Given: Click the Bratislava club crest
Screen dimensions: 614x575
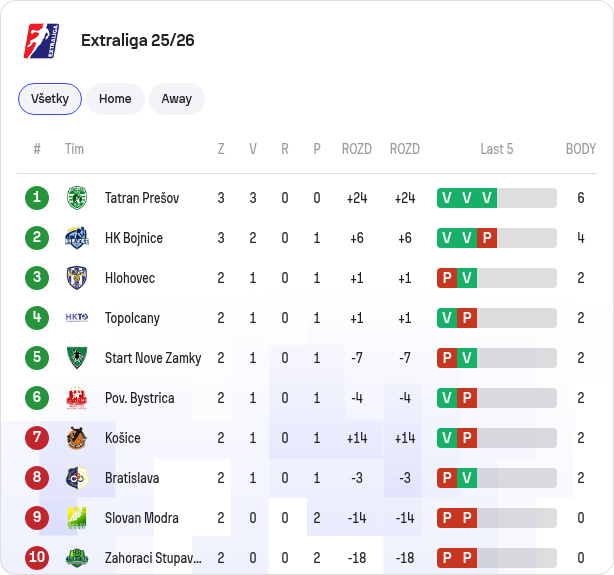Looking at the screenshot, I should 77,478.
